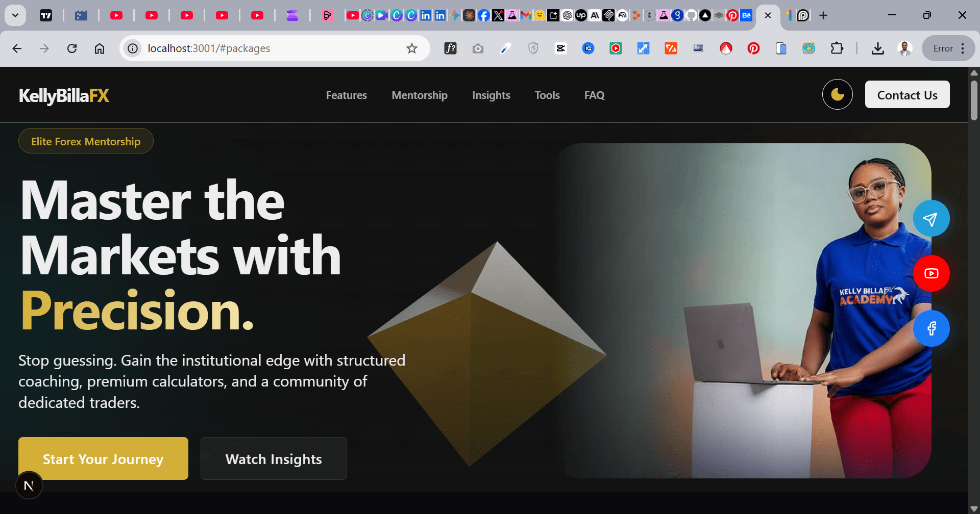Reload the current page
Screen dimensions: 980x514
coord(72,48)
